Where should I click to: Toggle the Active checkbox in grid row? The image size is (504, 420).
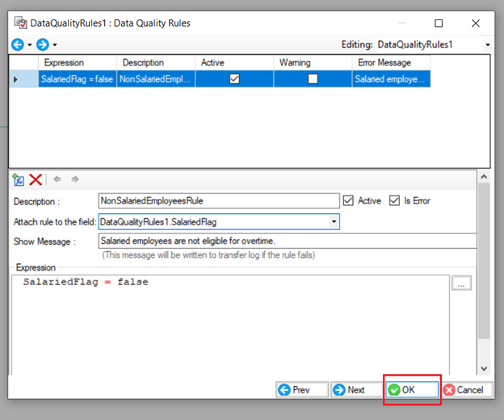234,79
